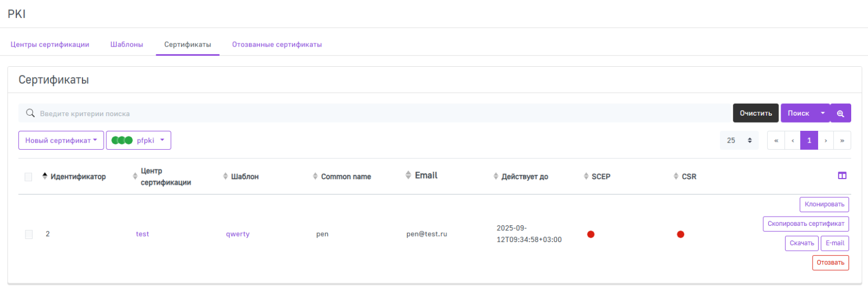Sort table by Действует до arrows

coord(496,176)
